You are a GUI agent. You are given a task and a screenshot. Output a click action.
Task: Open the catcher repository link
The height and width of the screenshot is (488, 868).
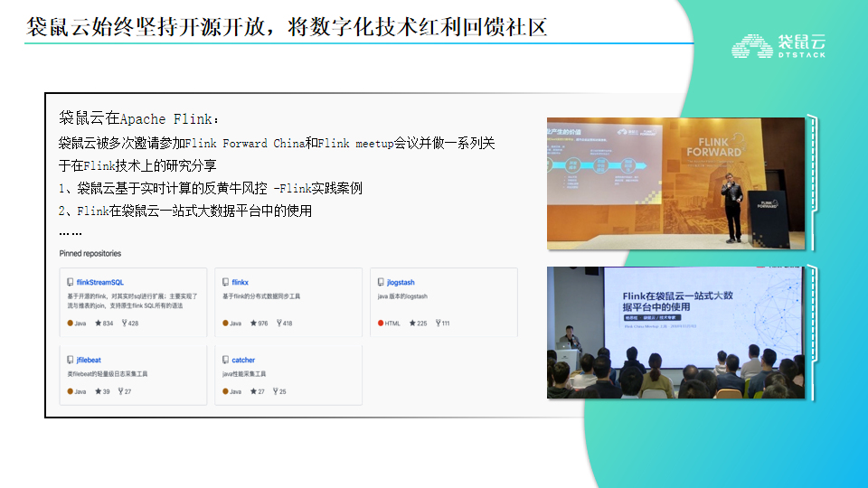pyautogui.click(x=243, y=360)
